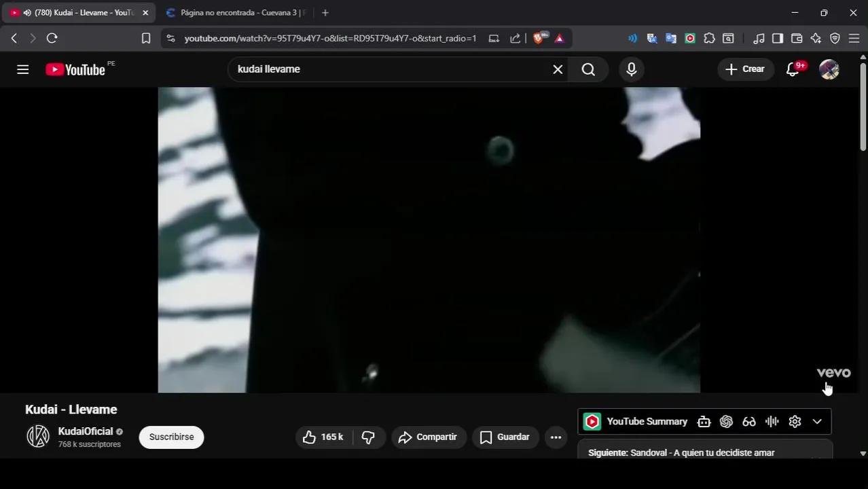The height and width of the screenshot is (489, 868).
Task: Click the '768 k suscriptores' text
Action: (x=90, y=445)
